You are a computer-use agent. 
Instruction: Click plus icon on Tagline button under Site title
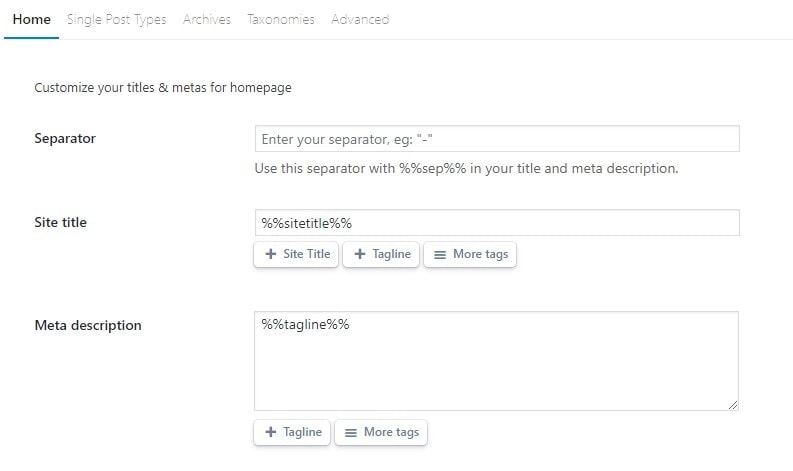360,254
